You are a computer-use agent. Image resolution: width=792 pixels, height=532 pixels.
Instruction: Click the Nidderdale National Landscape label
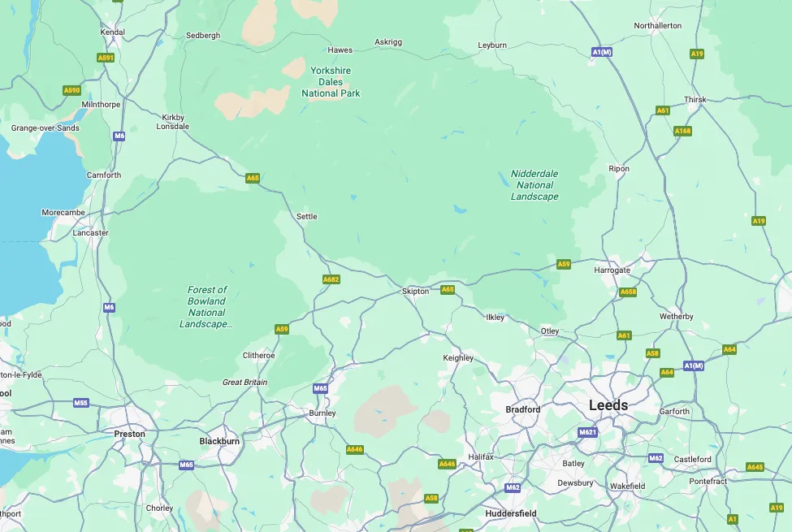tap(534, 185)
